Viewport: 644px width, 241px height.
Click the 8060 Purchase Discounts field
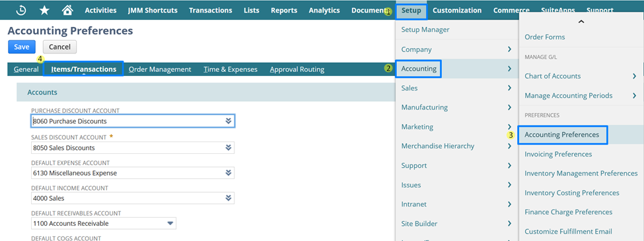[x=133, y=121]
